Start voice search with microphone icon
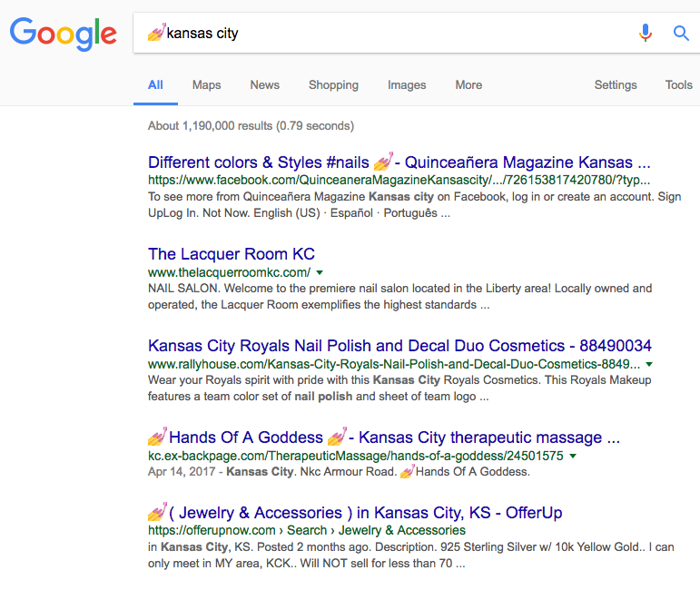 click(646, 33)
